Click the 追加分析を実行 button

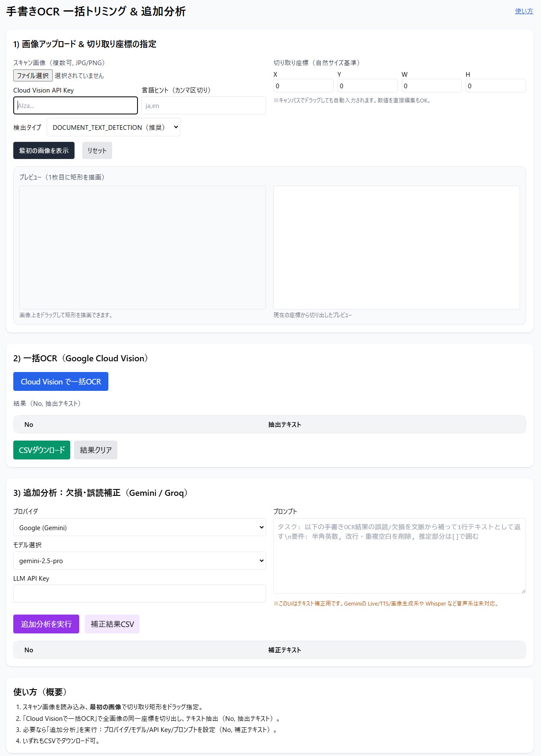[46, 624]
